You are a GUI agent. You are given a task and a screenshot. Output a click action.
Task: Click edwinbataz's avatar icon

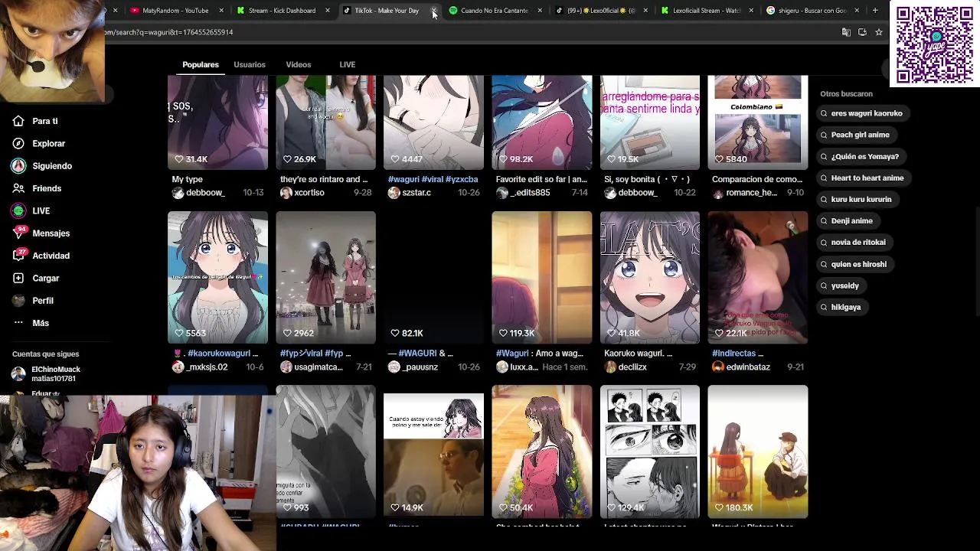pyautogui.click(x=718, y=367)
